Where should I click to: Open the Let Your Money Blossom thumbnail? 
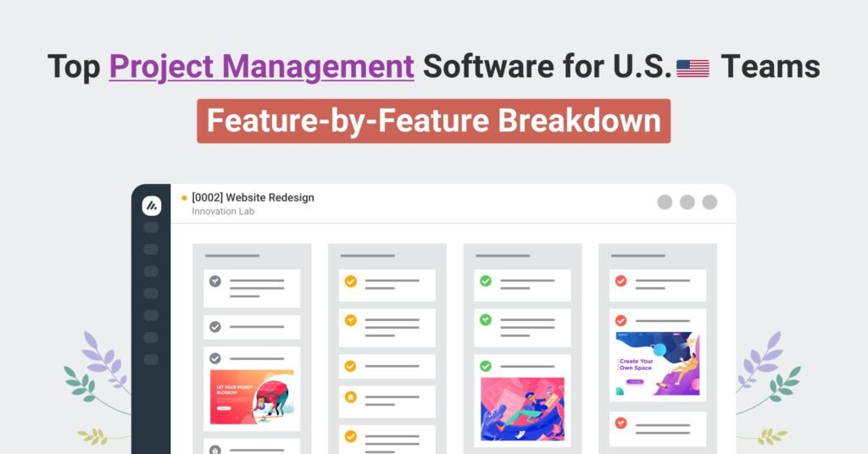[x=252, y=396]
